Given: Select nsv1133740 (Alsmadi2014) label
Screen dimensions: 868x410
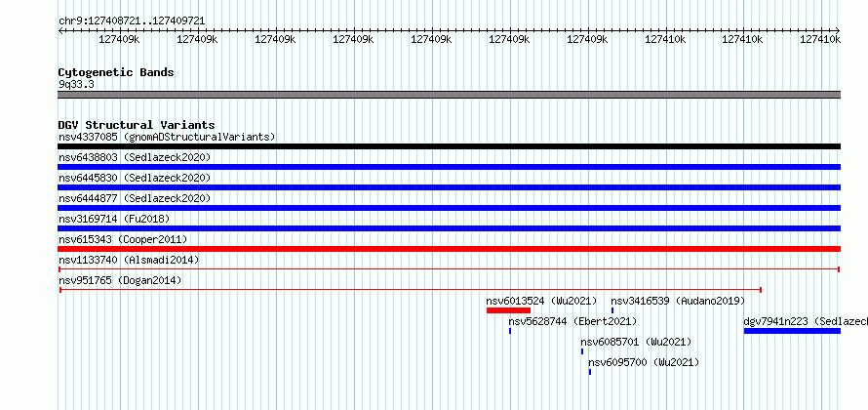Looking at the screenshot, I should coord(129,260).
